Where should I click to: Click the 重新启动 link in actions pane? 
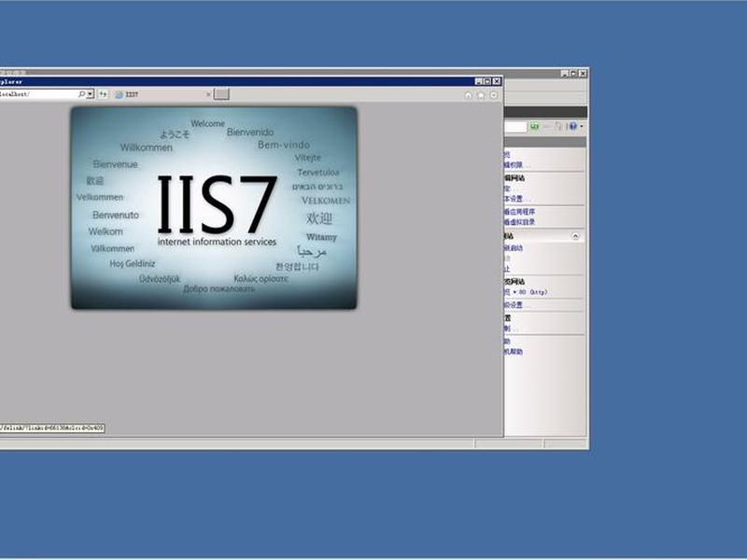[514, 248]
